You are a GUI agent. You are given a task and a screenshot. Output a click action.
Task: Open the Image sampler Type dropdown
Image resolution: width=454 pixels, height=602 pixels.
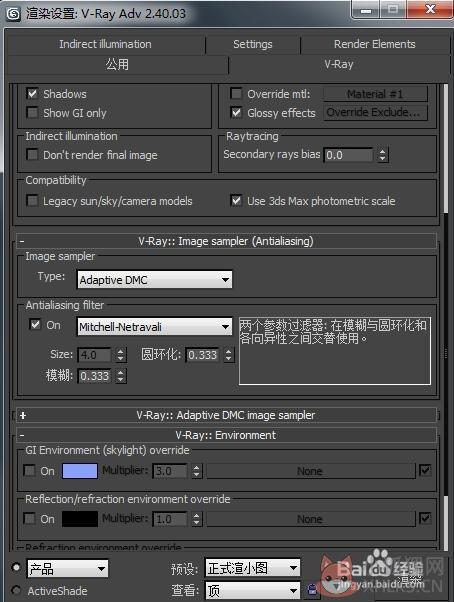point(155,280)
